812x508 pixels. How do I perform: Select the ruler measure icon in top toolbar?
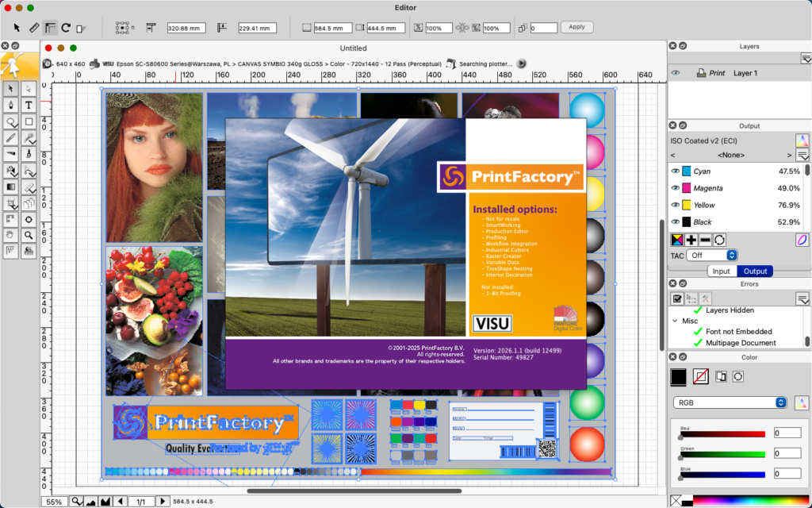[33, 28]
